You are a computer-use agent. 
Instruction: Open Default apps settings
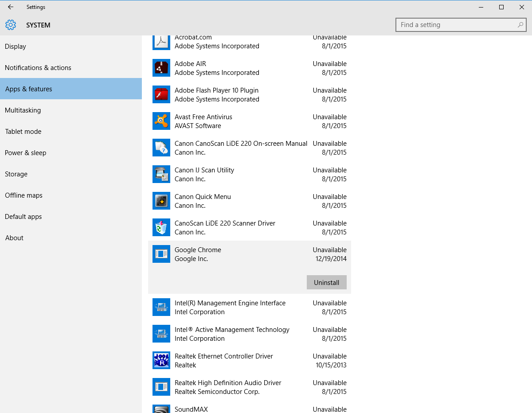[71, 216]
